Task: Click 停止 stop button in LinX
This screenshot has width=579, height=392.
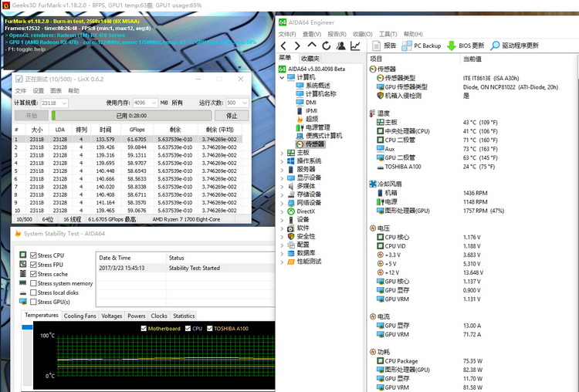Action: pos(232,116)
